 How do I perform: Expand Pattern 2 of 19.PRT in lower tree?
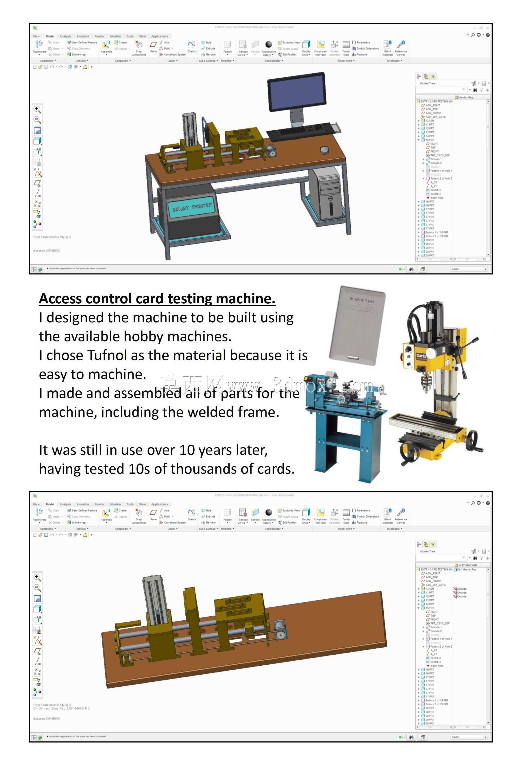419,704
